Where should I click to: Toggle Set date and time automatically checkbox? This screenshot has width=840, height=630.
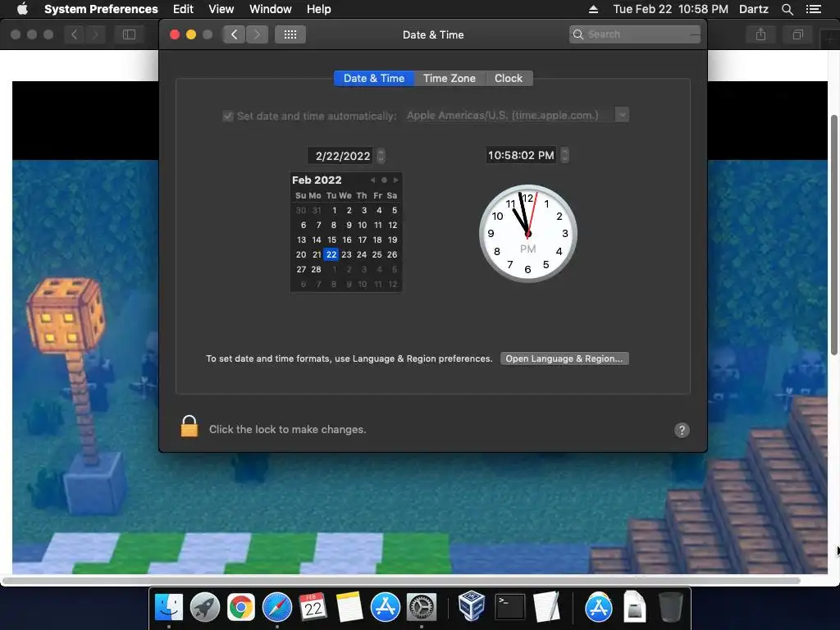tap(228, 116)
